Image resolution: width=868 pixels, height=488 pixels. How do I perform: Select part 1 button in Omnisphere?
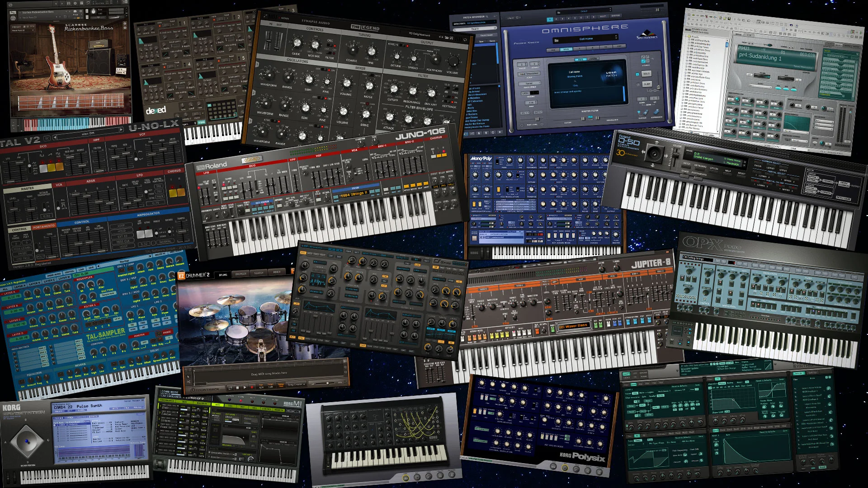[x=550, y=19]
